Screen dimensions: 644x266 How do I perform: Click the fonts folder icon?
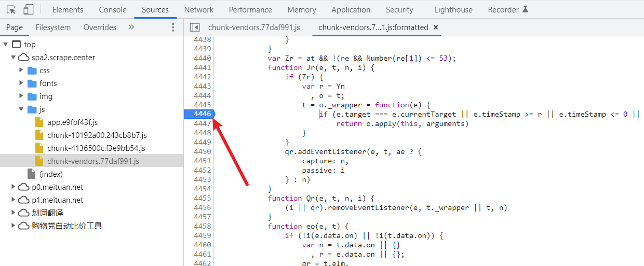click(x=32, y=83)
